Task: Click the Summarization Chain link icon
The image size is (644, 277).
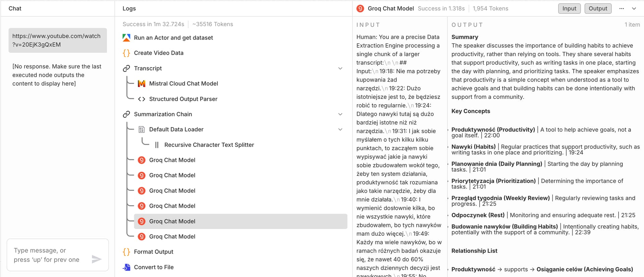Action: pyautogui.click(x=126, y=114)
